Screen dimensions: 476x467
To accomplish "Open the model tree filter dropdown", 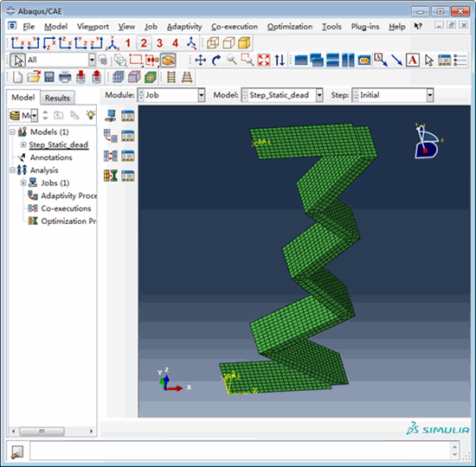I will (x=35, y=115).
